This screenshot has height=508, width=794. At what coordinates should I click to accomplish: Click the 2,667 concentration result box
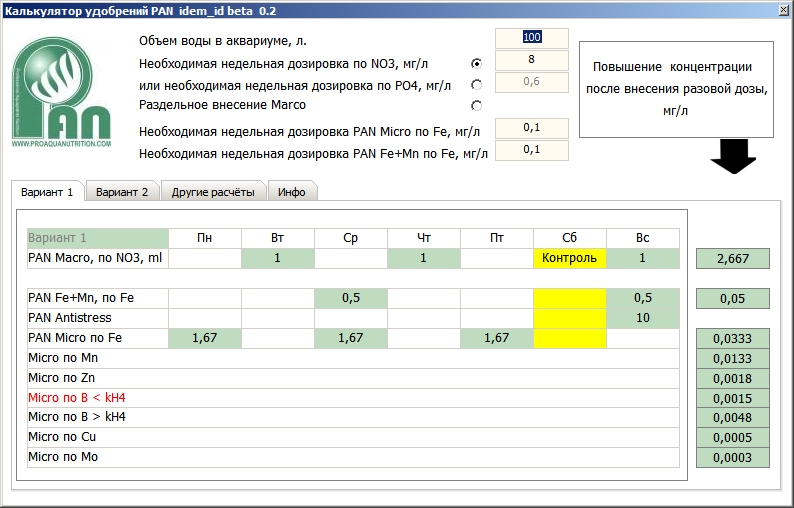tap(733, 259)
